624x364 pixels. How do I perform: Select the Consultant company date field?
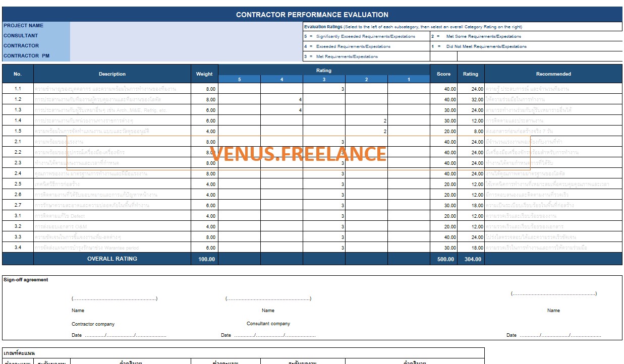coord(268,335)
